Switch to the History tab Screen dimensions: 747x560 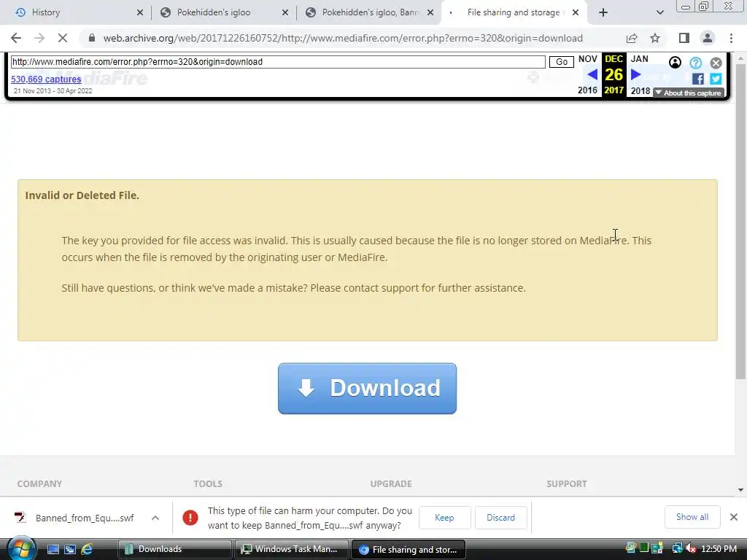(x=78, y=12)
